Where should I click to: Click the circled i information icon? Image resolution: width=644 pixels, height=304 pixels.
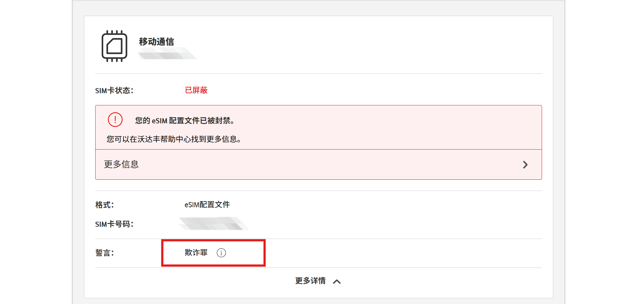pos(222,253)
